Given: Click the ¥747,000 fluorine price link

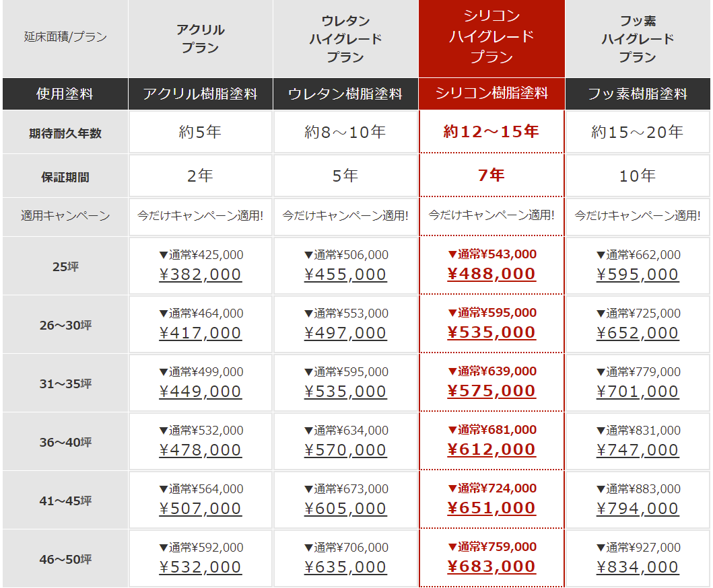Looking at the screenshot, I should [638, 450].
